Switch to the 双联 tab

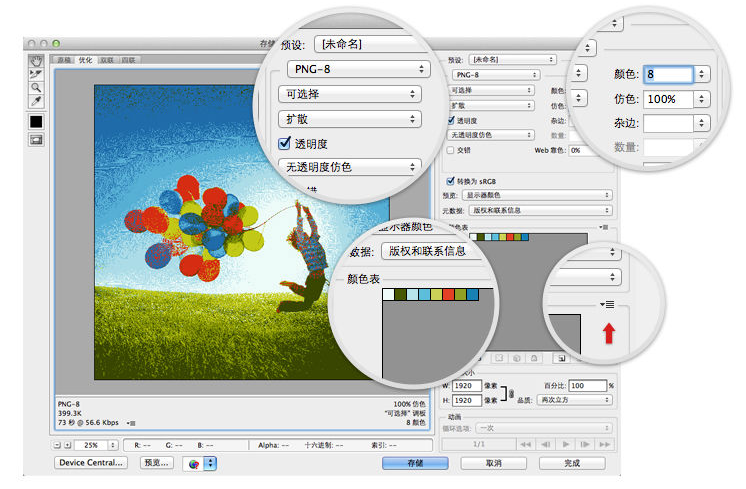pyautogui.click(x=107, y=60)
